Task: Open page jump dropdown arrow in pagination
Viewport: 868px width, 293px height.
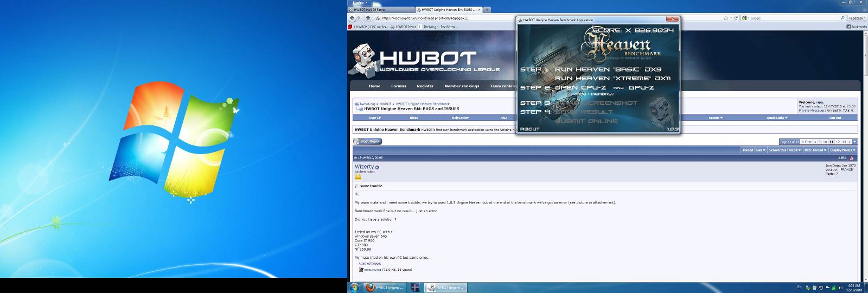Action: (x=855, y=142)
